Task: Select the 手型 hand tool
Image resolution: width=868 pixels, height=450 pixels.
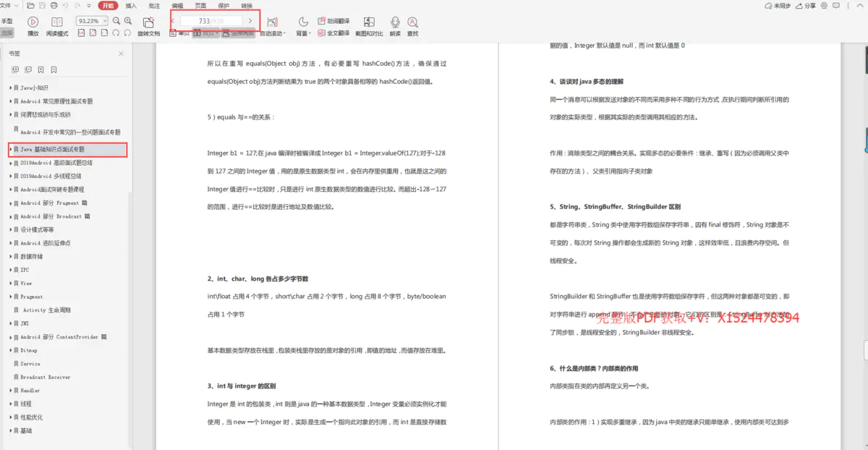Action: (x=7, y=21)
